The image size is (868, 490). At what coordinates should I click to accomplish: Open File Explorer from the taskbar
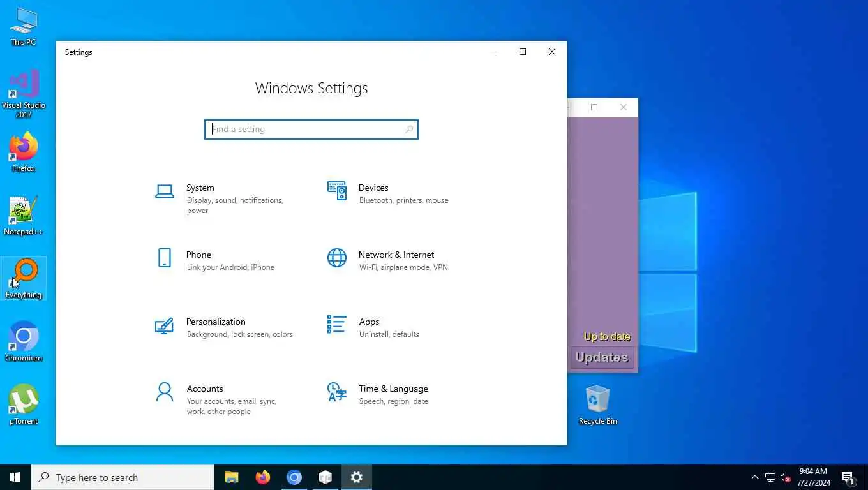[231, 477]
